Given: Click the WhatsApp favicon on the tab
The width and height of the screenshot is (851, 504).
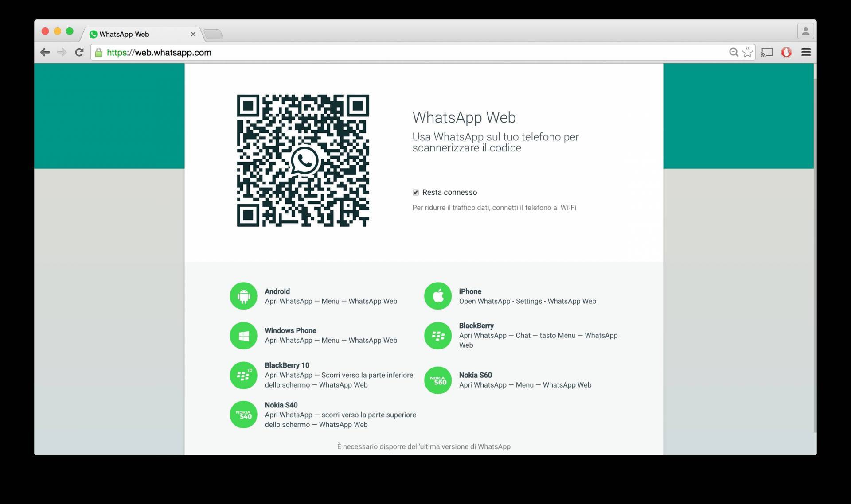Looking at the screenshot, I should click(93, 34).
